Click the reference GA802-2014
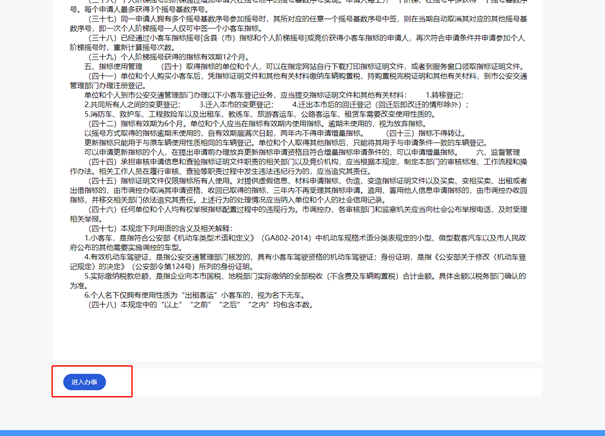 click(x=286, y=238)
